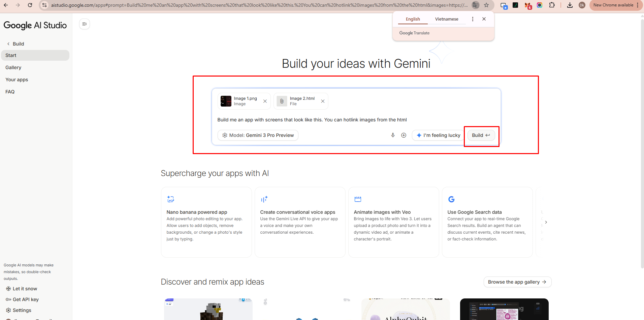
Task: Remove the Image 2.html attachment
Action: pyautogui.click(x=323, y=101)
